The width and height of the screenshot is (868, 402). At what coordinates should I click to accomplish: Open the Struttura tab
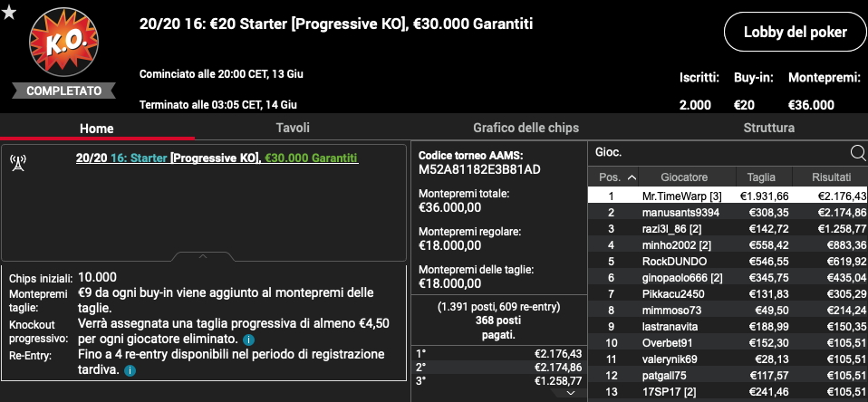click(769, 128)
